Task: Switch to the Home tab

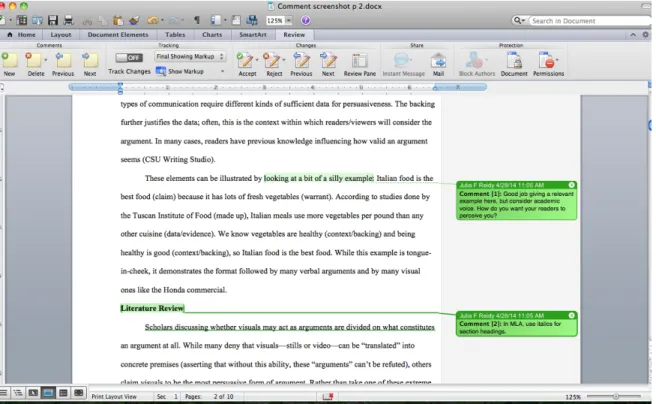Action: pyautogui.click(x=22, y=35)
